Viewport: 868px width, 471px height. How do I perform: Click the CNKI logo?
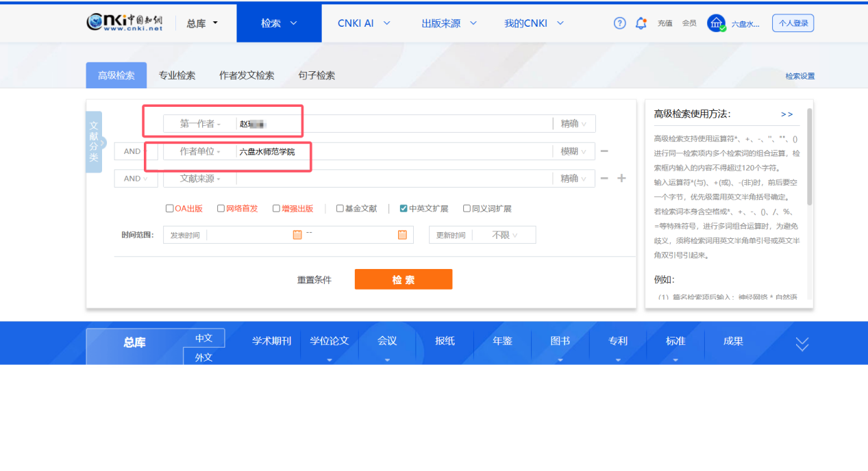125,23
